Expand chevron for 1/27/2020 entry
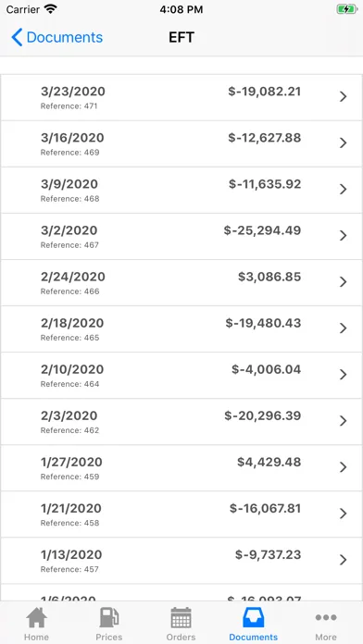The image size is (363, 644). pos(343,467)
